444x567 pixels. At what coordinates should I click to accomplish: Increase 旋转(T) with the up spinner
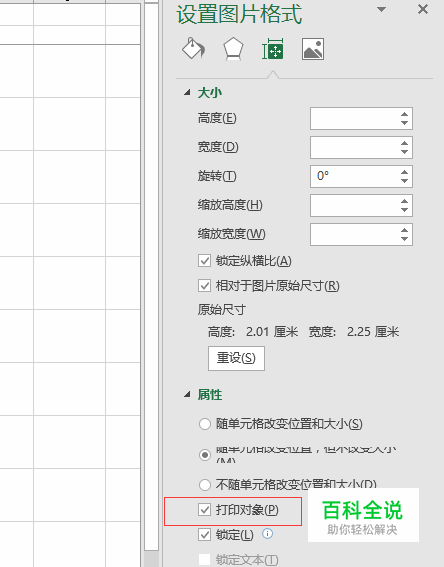(404, 172)
